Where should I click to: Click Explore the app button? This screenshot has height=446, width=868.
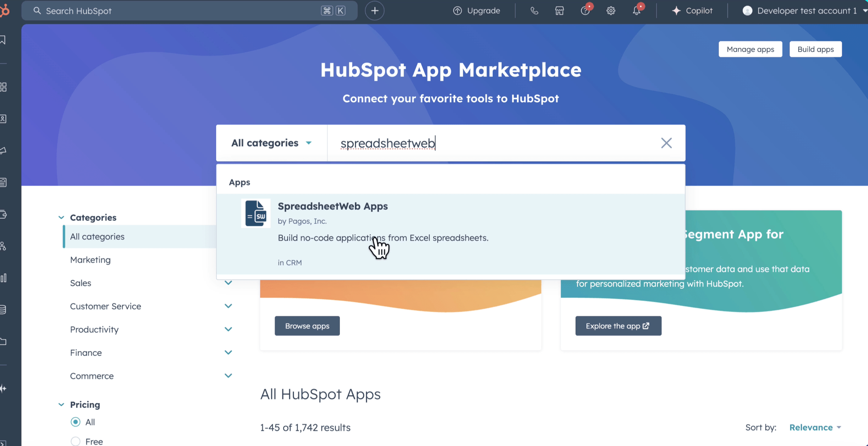tap(618, 326)
